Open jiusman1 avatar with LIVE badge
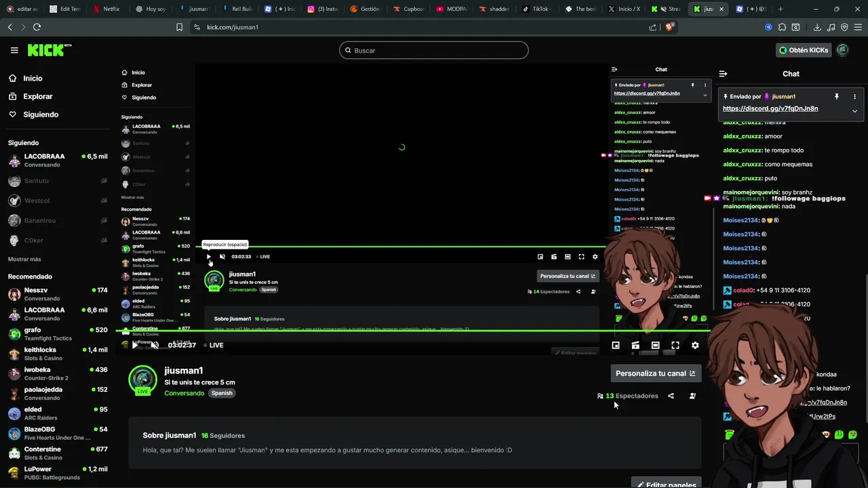Image resolution: width=868 pixels, height=488 pixels. [143, 380]
